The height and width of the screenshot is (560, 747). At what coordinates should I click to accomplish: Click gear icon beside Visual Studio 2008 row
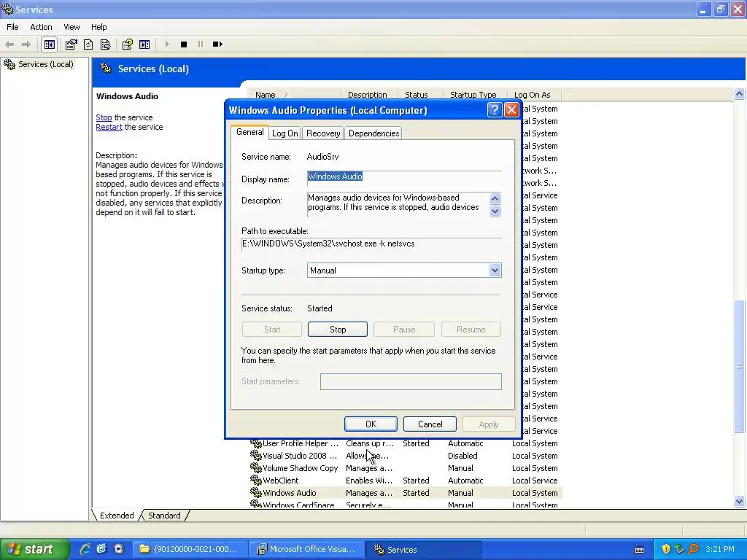[x=256, y=455]
